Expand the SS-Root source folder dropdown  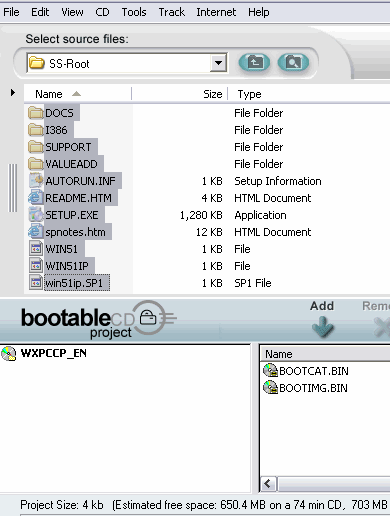[x=218, y=63]
